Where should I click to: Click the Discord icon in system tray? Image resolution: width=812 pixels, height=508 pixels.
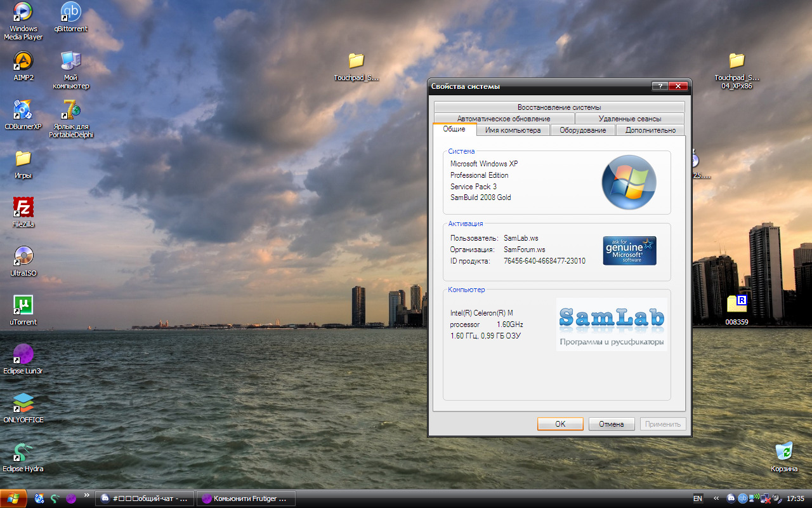[x=731, y=498]
